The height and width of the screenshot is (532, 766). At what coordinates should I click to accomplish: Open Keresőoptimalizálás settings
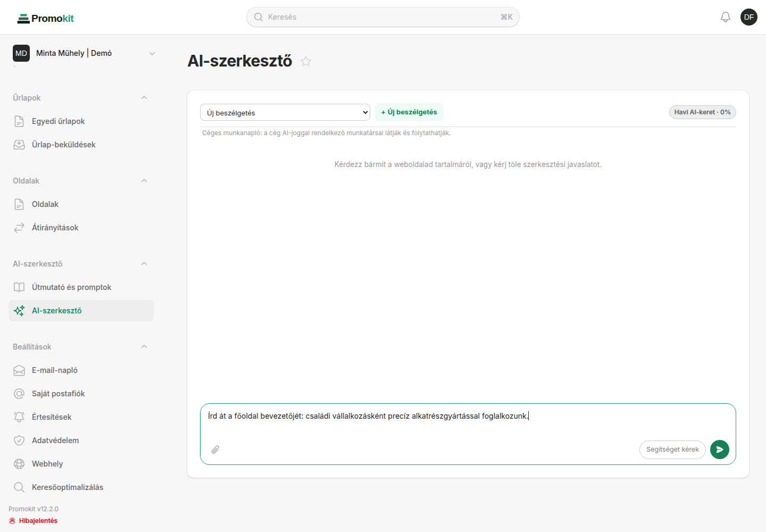point(81,487)
